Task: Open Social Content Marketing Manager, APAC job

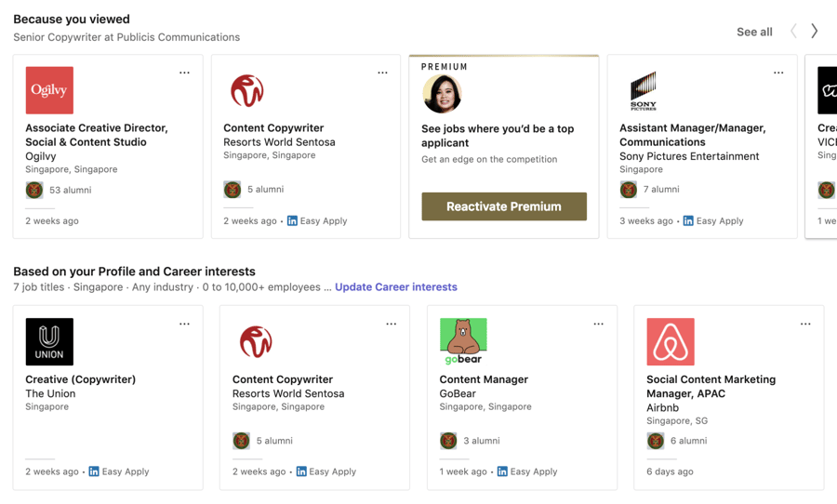Action: pyautogui.click(x=711, y=387)
